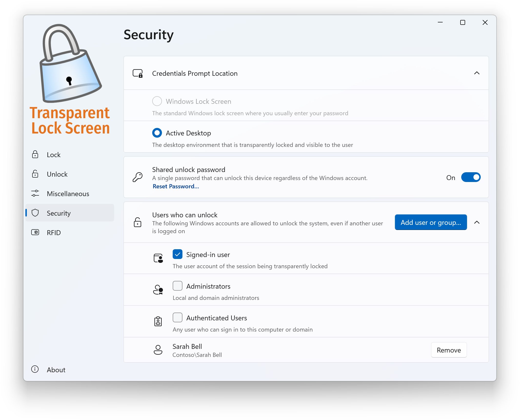Enable the Administrators checkbox
This screenshot has height=420, width=520.
[x=178, y=286]
